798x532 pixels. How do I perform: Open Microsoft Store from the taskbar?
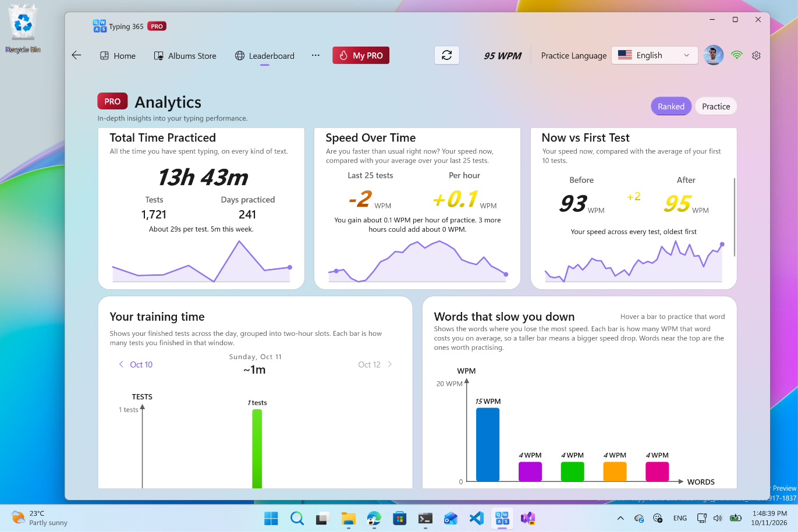point(399,518)
